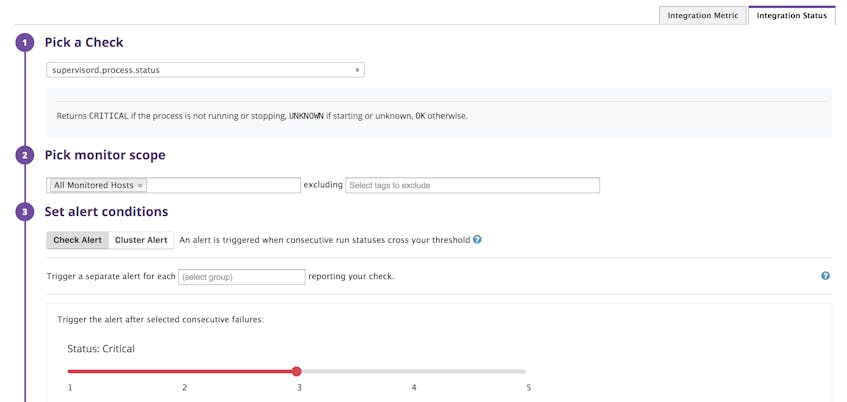Open the help icon beside group trigger row
Screen dimensions: 847x402
click(825, 276)
